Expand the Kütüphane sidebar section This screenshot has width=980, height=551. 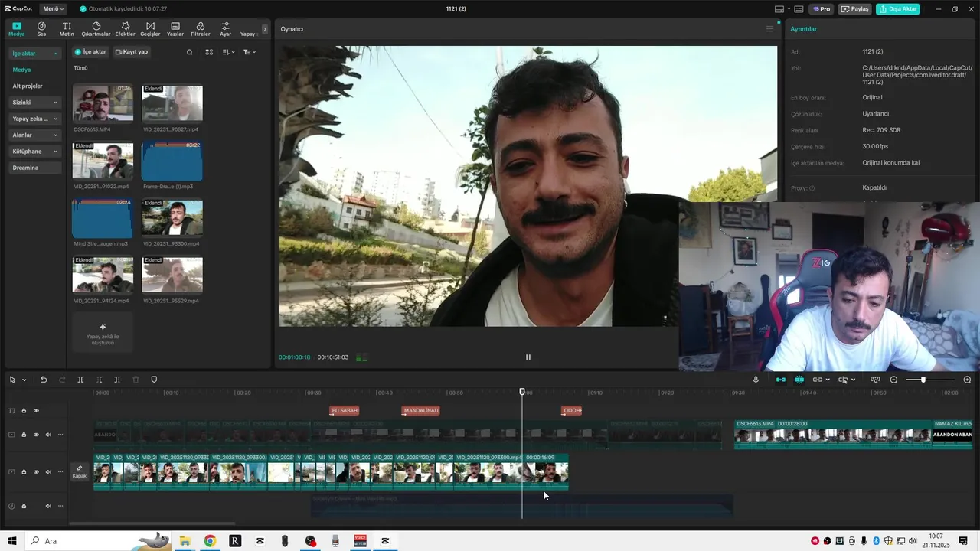(x=35, y=152)
